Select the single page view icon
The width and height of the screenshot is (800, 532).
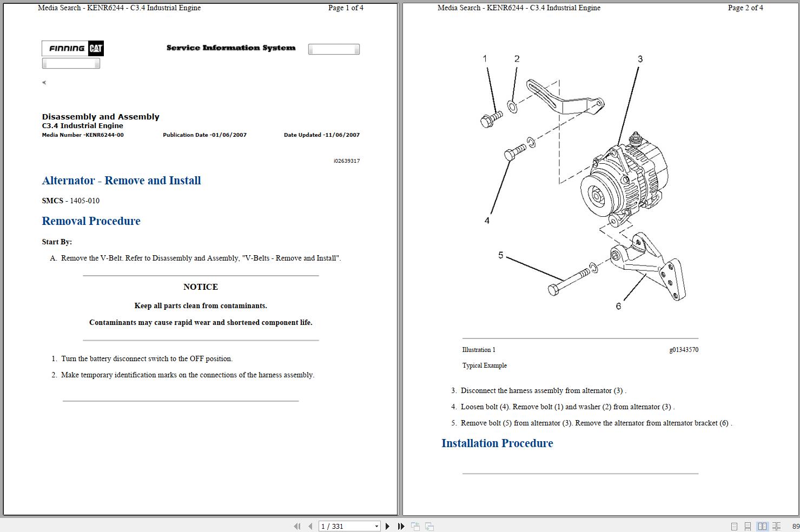(x=734, y=526)
